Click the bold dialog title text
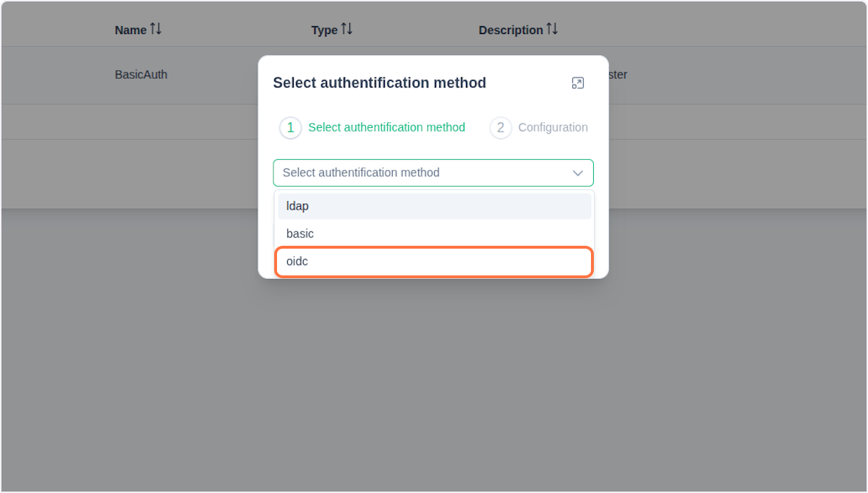The width and height of the screenshot is (868, 493). point(379,83)
